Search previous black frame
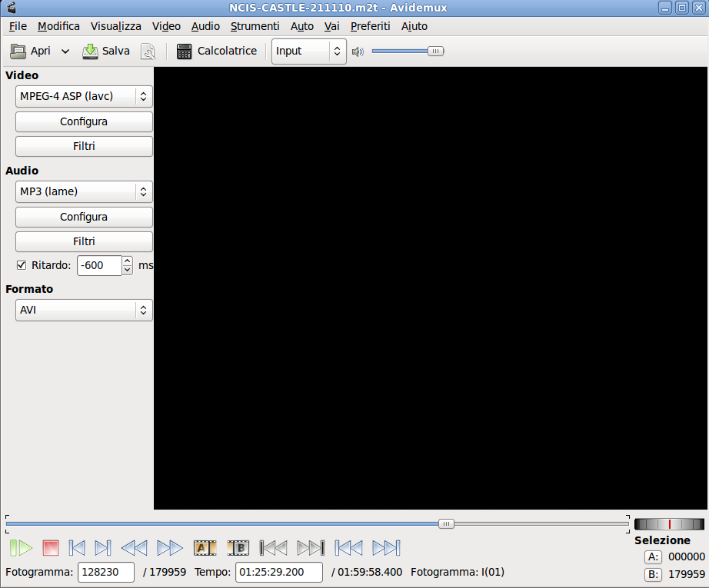This screenshot has height=588, width=709. click(274, 548)
